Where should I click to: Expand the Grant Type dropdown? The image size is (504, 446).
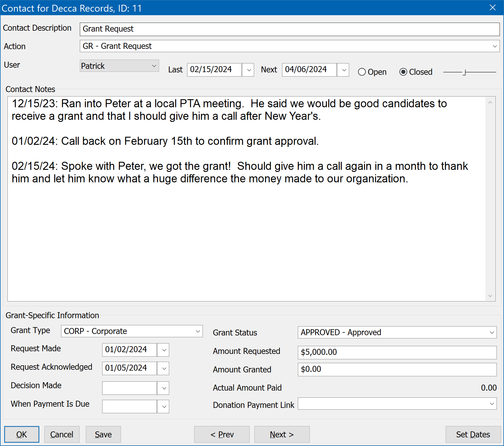(198, 331)
